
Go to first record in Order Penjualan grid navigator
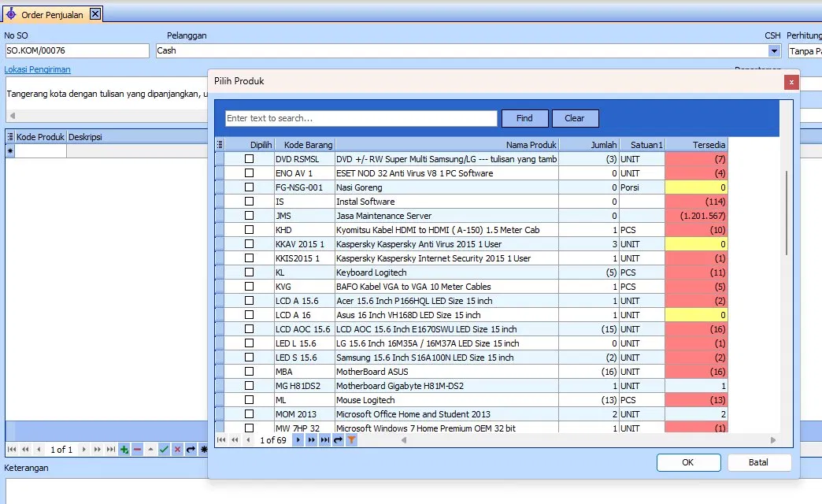[12, 450]
